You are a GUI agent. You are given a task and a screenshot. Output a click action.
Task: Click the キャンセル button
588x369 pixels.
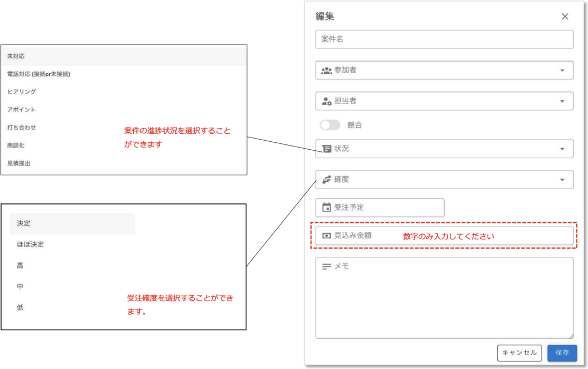(520, 353)
